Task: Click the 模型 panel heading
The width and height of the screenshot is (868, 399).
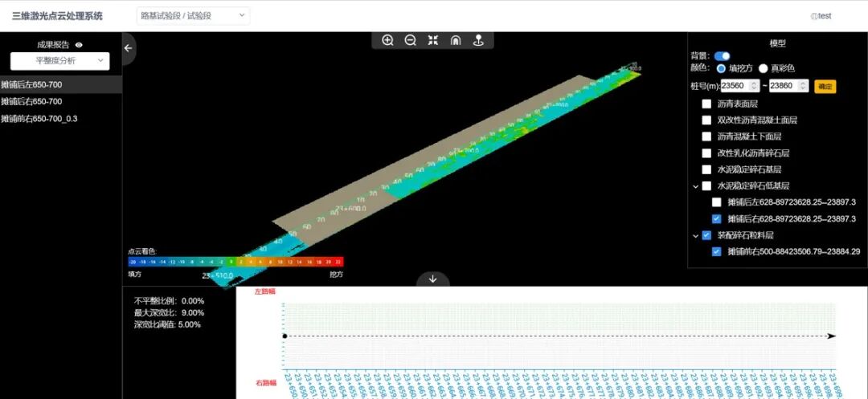Action: pos(777,43)
